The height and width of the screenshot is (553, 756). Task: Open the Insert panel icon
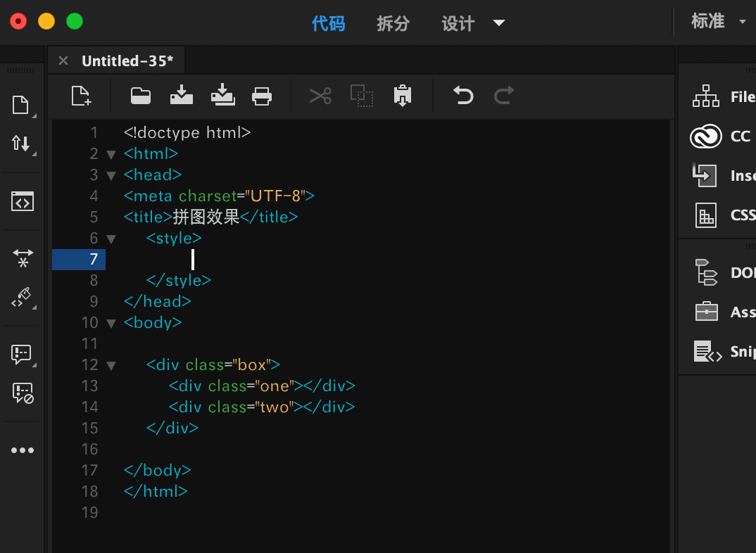point(705,175)
